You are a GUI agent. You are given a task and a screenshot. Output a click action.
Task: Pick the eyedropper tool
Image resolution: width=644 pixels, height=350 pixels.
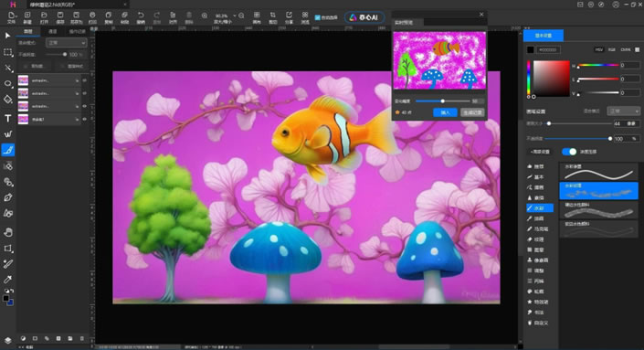pyautogui.click(x=8, y=280)
